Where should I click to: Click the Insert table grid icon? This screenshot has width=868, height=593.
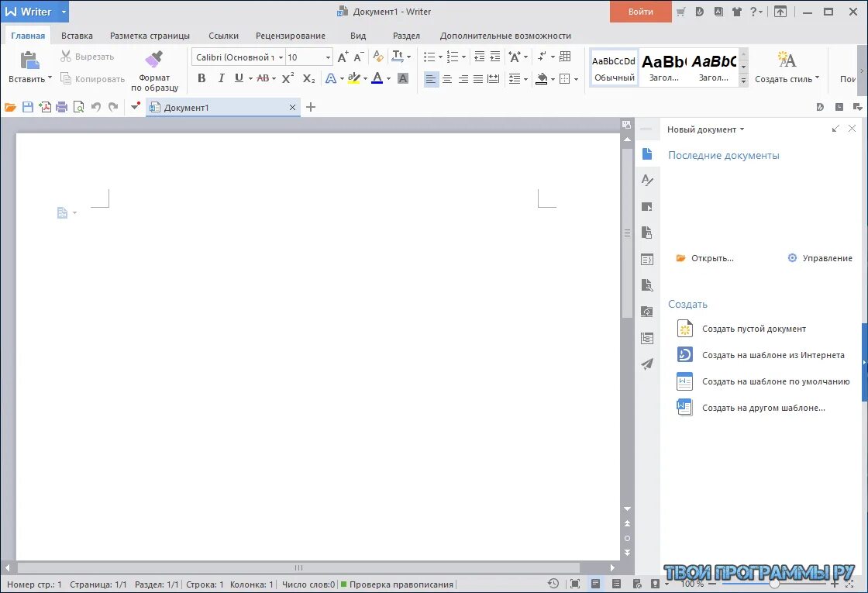point(565,57)
